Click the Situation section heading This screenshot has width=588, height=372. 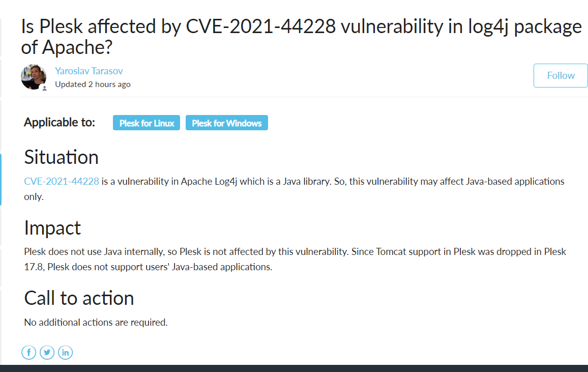[61, 157]
